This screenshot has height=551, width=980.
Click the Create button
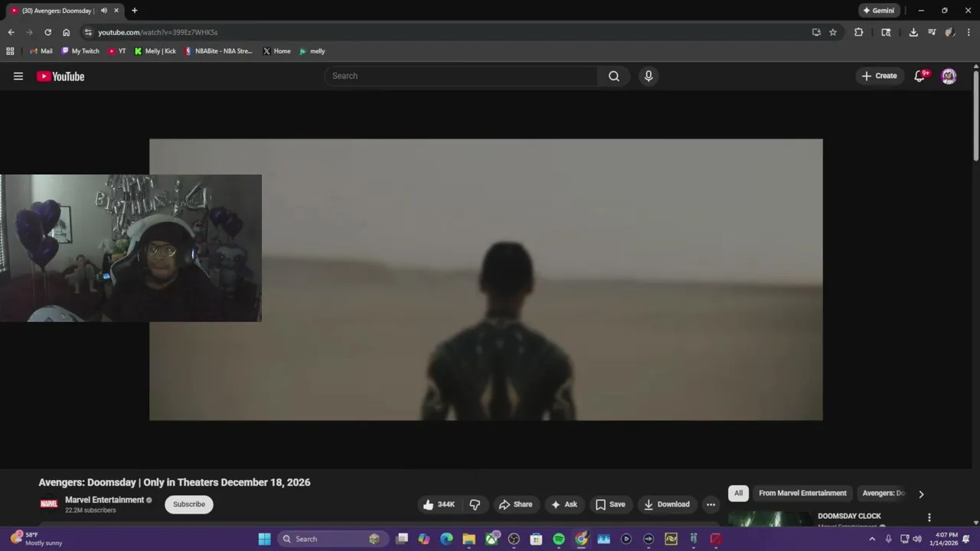coord(879,76)
